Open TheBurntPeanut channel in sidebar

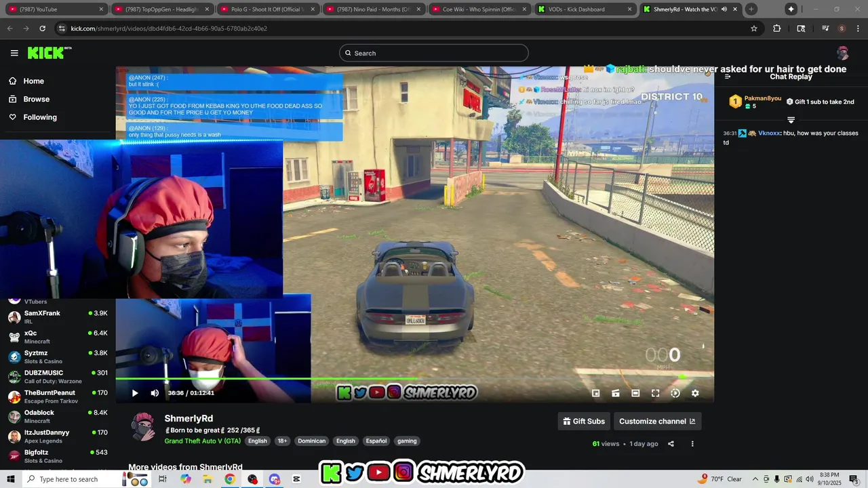tap(58, 396)
